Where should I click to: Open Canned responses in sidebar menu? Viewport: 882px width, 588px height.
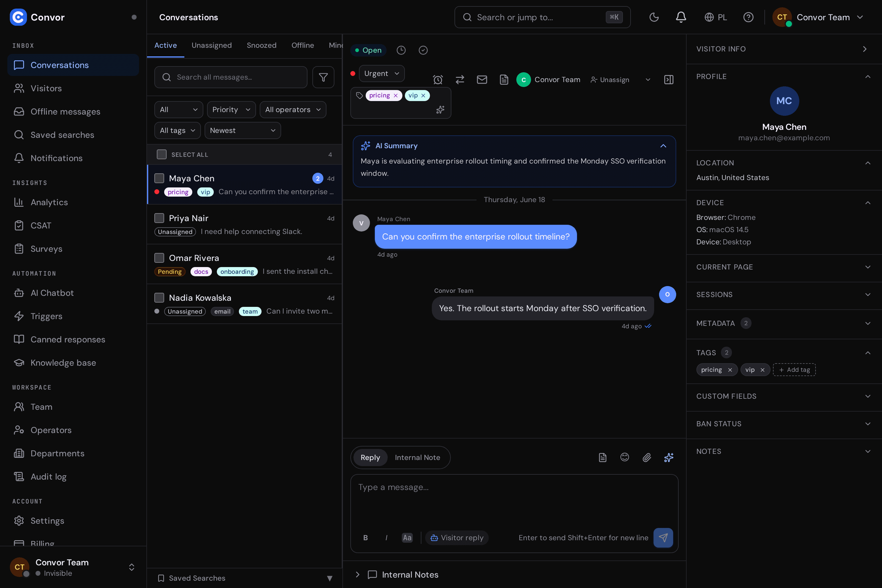[x=73, y=340]
